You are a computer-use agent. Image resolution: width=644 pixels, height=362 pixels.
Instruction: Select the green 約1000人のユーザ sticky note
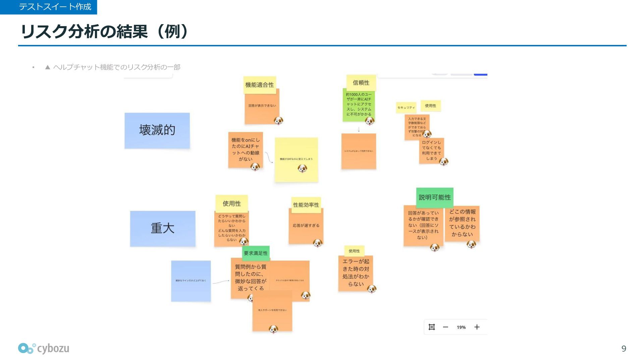[359, 104]
